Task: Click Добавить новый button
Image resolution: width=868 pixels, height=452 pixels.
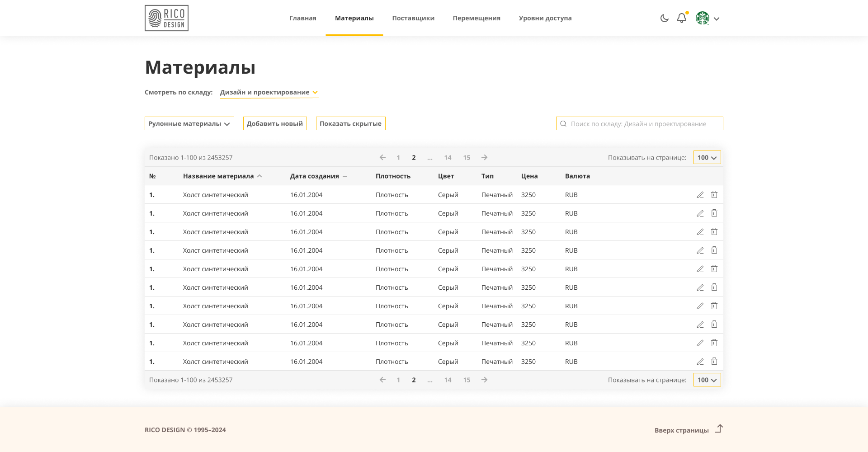Action: click(x=275, y=123)
